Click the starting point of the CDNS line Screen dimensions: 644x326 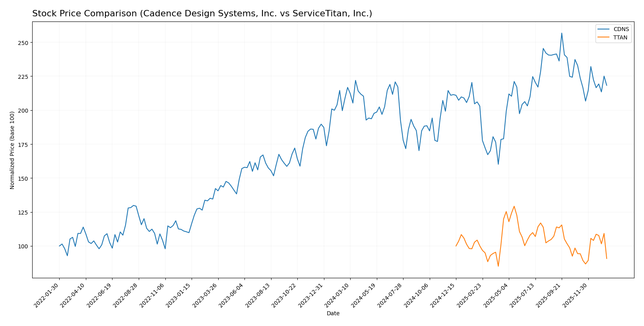(x=59, y=246)
